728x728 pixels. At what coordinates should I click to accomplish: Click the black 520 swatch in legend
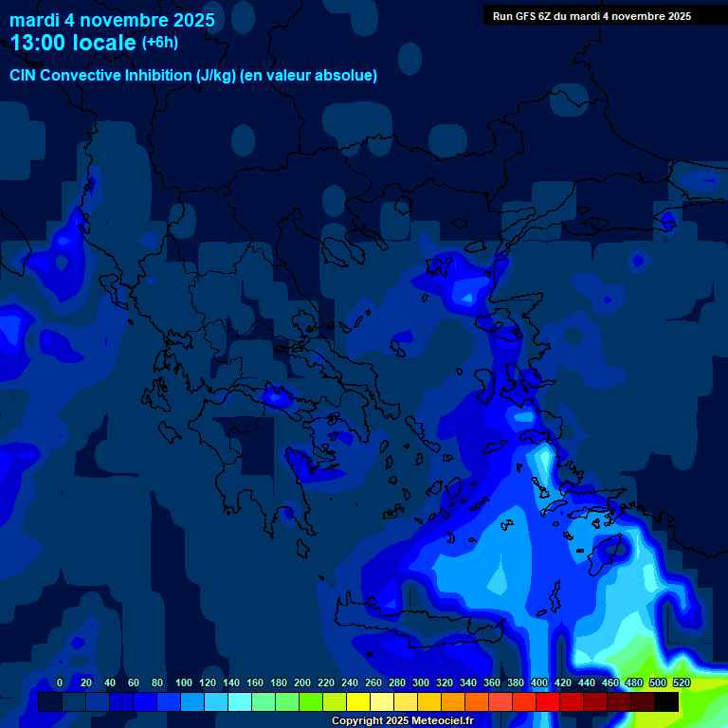tap(666, 702)
